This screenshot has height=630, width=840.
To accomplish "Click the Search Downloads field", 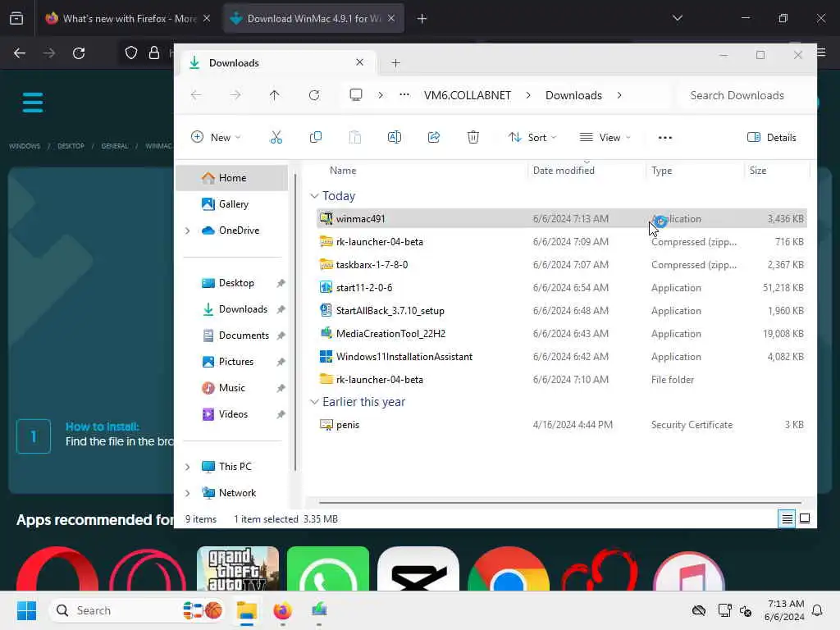I will coord(746,95).
